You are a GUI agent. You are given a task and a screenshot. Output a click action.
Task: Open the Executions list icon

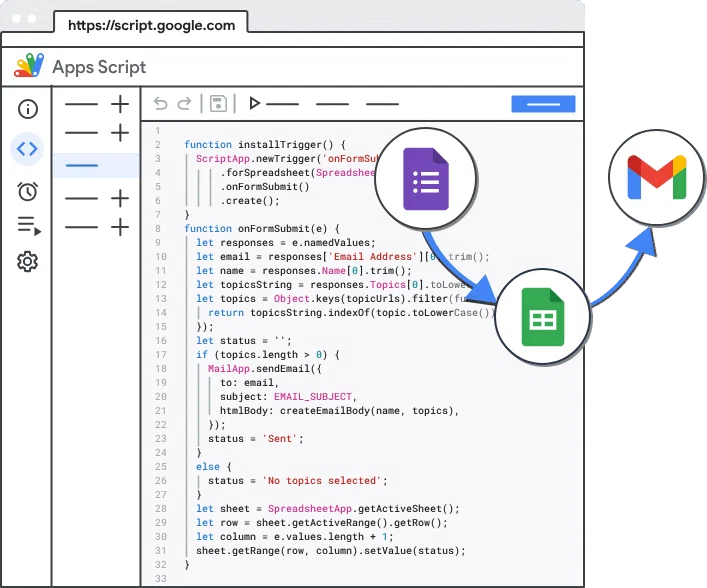(29, 226)
